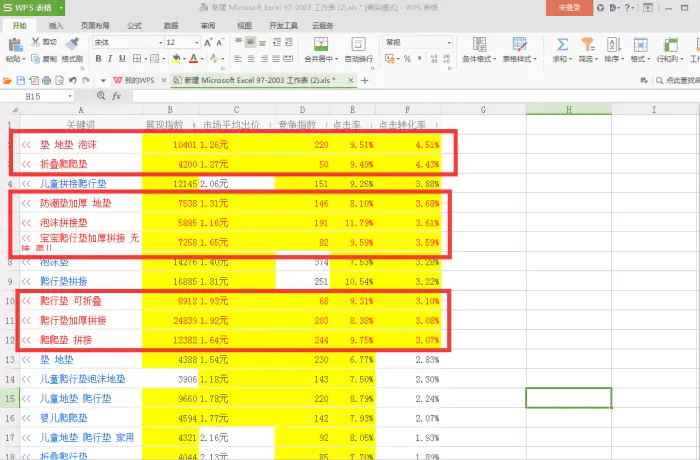Expand the number format dropdown
Image resolution: width=700 pixels, height=460 pixels.
coord(449,42)
